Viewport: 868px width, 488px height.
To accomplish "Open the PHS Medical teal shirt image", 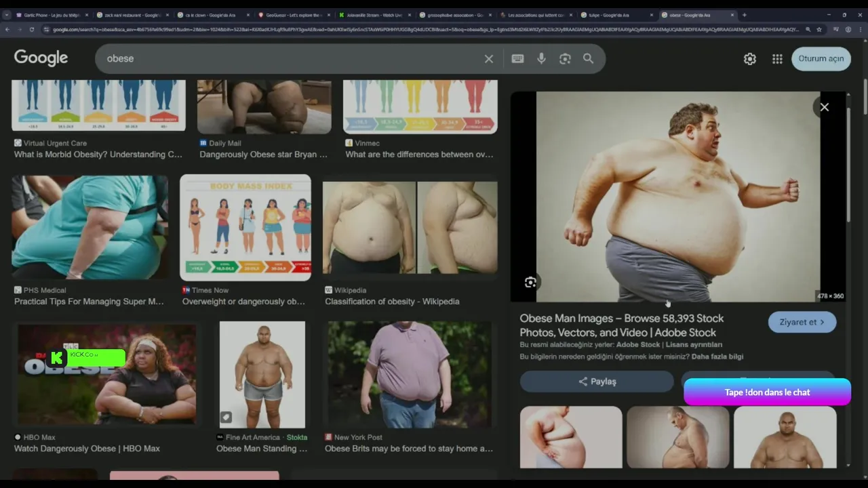I will pos(90,228).
